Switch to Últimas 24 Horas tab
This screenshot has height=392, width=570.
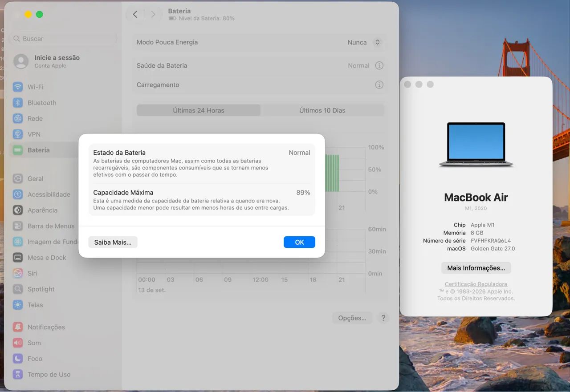pyautogui.click(x=199, y=110)
